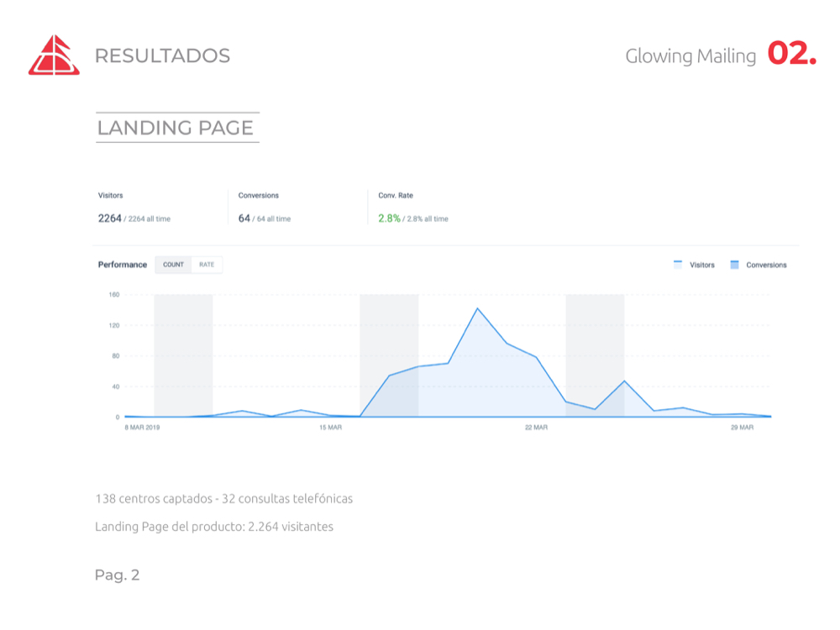Screen dimensions: 840x630
Task: Click the red 02. section number
Action: (792, 53)
